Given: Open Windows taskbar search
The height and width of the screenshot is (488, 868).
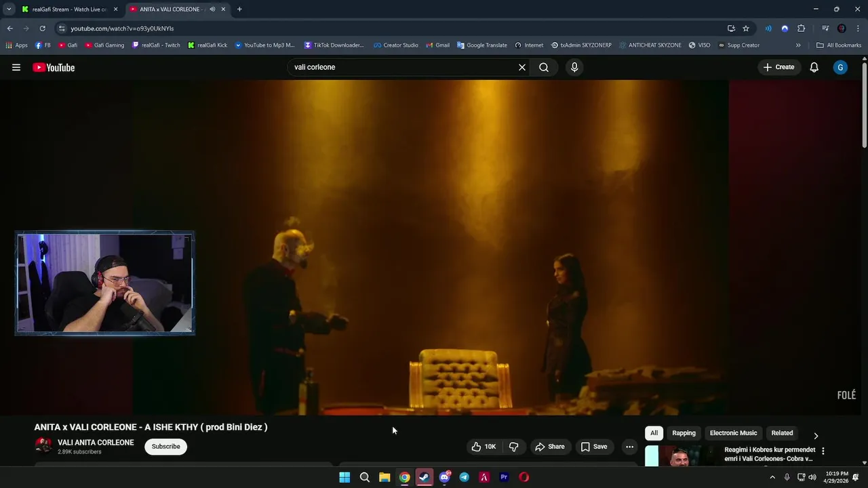Looking at the screenshot, I should [365, 477].
